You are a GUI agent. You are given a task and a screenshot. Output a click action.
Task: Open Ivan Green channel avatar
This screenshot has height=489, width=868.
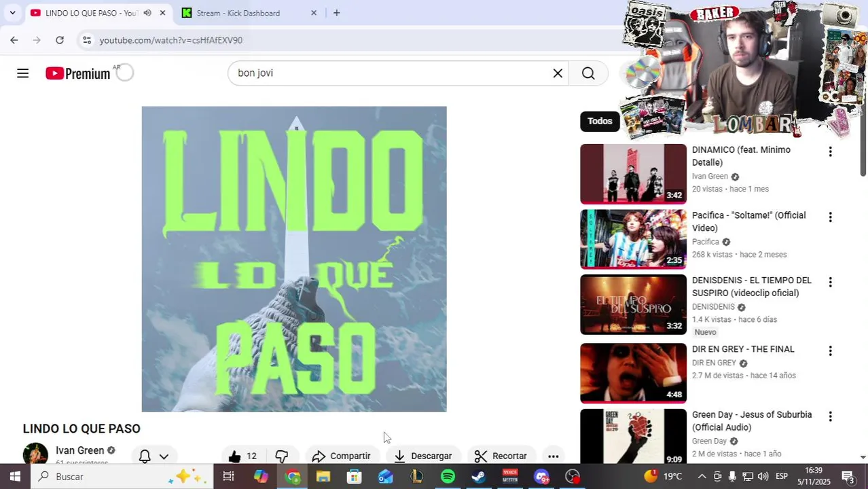point(35,453)
